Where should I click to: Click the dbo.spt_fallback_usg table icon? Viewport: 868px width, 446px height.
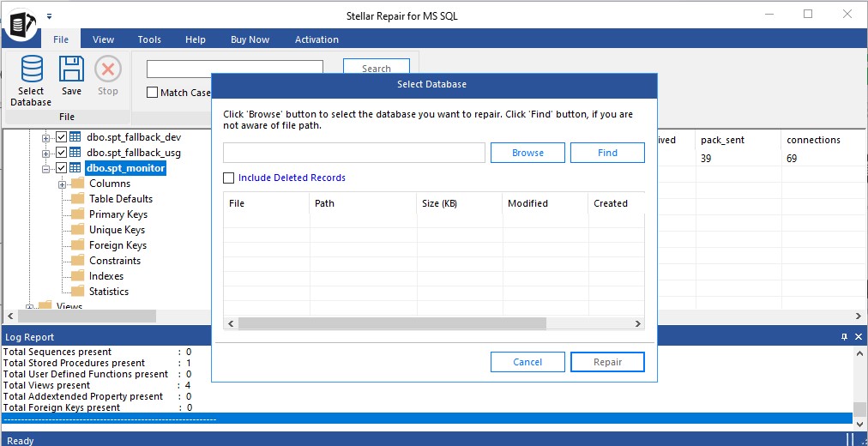(x=75, y=152)
